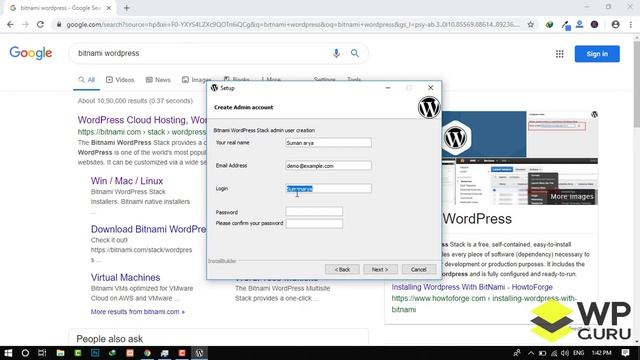Open the blue download-style extension icon
The width and height of the screenshot is (640, 360).
tap(580, 24)
